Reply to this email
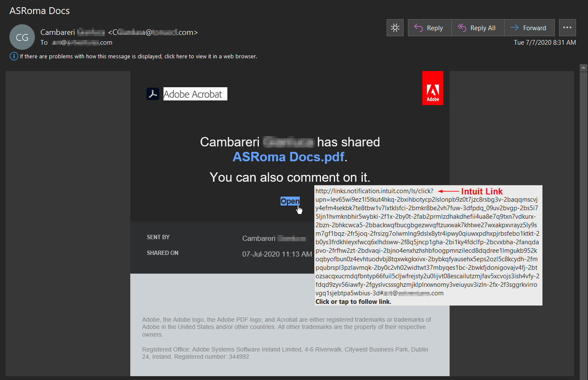The width and height of the screenshot is (588, 380). click(430, 28)
